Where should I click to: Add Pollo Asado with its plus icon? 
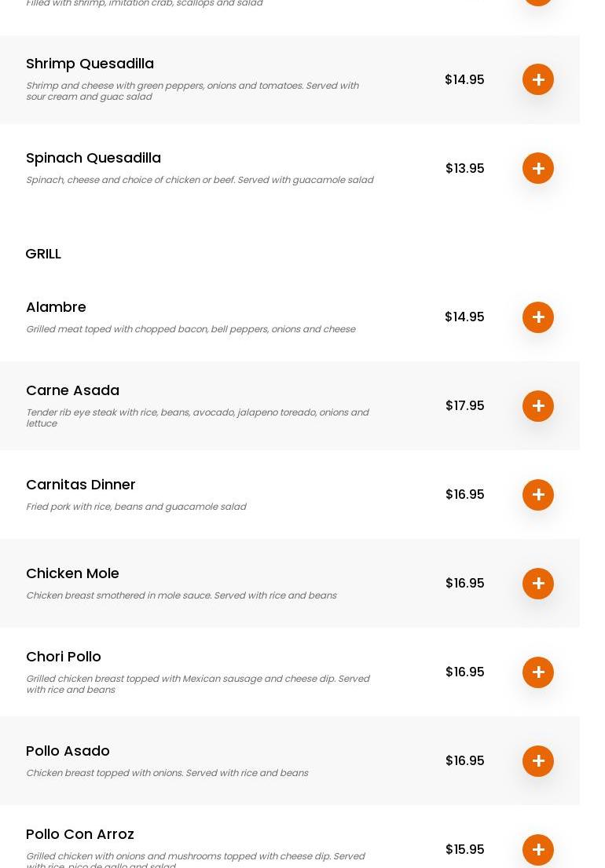pyautogui.click(x=538, y=761)
